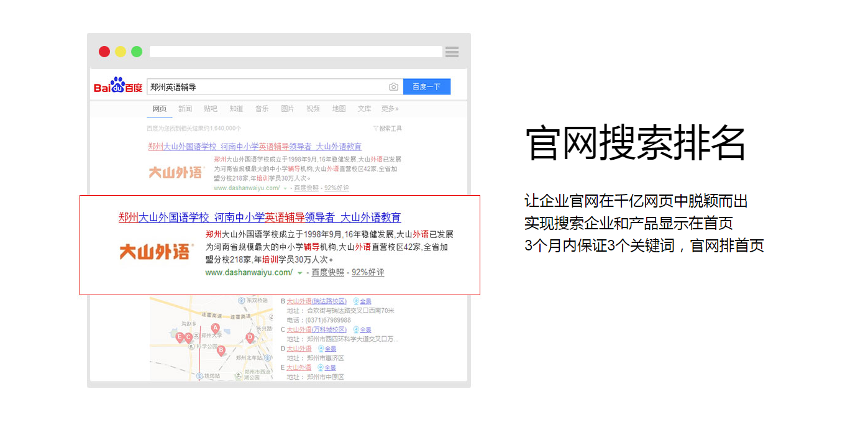Viewport: 868px width, 435px height.
Task: Select the 视频 tab
Action: pos(313,109)
